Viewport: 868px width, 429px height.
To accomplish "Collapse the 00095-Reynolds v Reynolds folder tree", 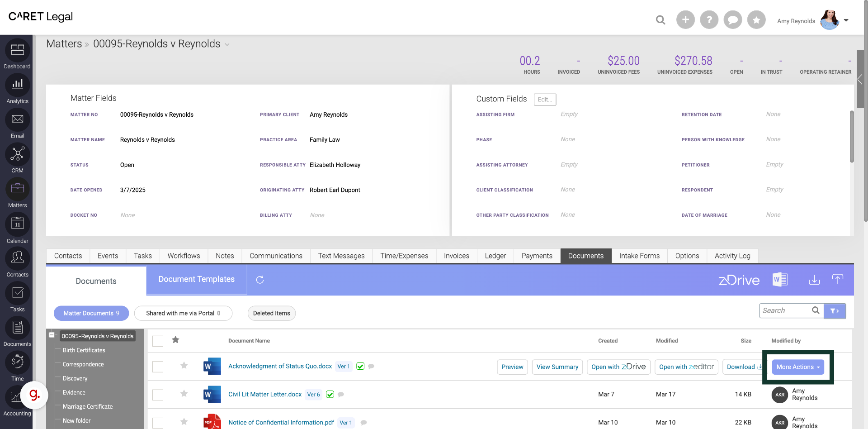I will click(52, 335).
